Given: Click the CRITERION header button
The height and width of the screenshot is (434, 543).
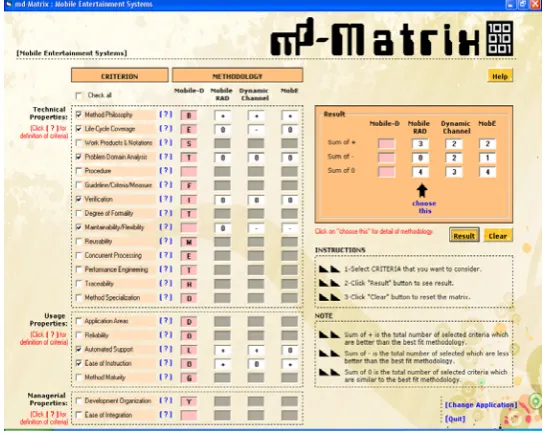Looking at the screenshot, I should 120,76.
